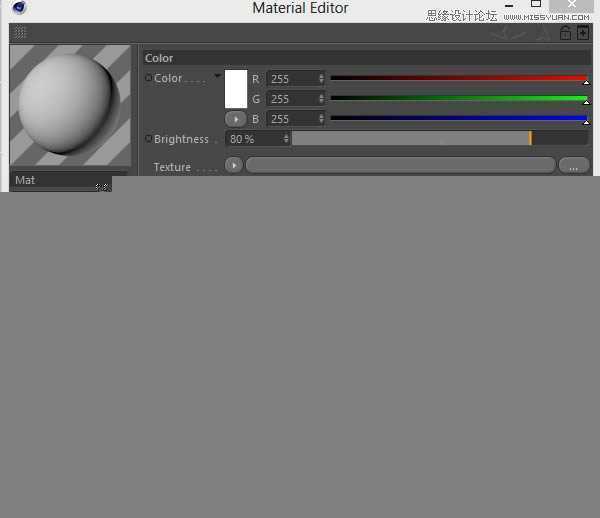600x518 pixels.
Task: Click the "Brightness" label text
Action: click(x=181, y=139)
